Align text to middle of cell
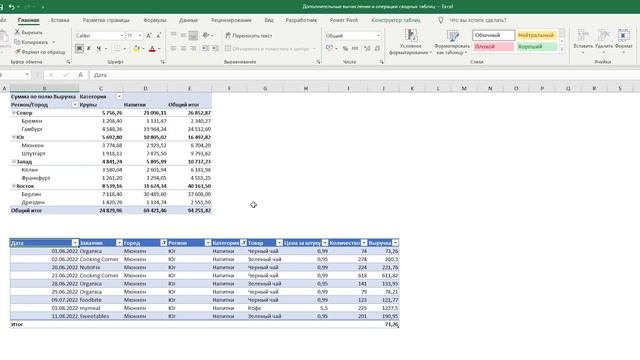This screenshot has height=360, width=640. [x=183, y=36]
